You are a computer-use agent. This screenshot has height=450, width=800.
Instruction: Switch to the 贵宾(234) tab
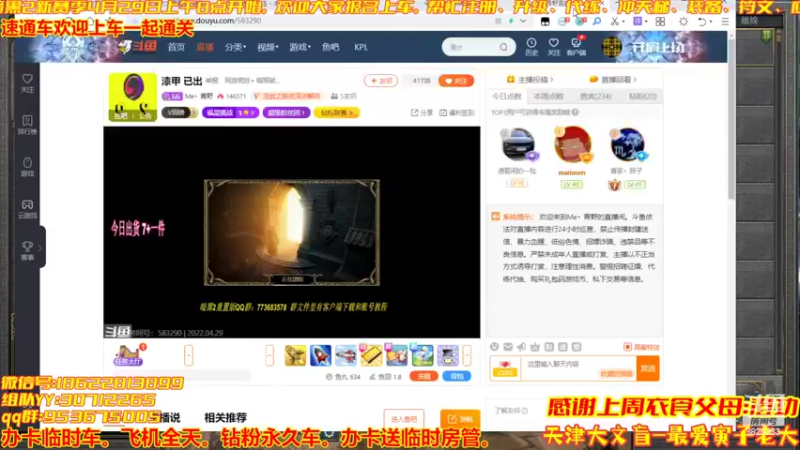tap(595, 96)
